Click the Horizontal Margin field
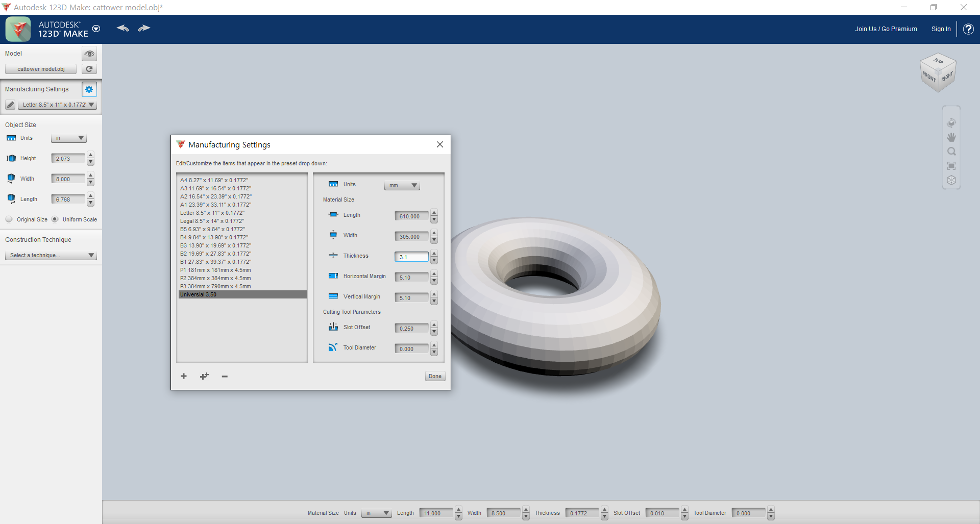 [x=411, y=278]
